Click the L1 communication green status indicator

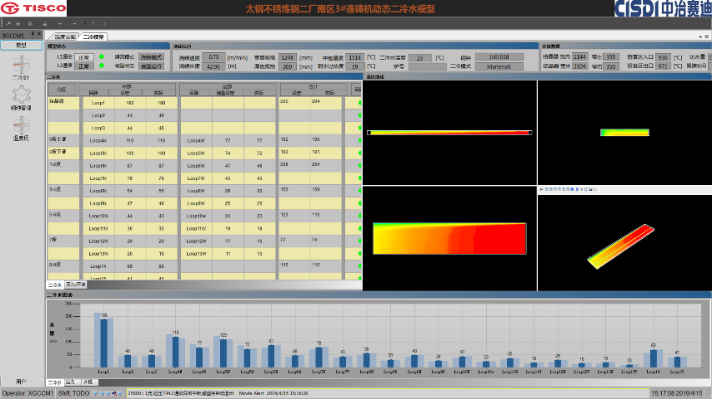tap(101, 57)
